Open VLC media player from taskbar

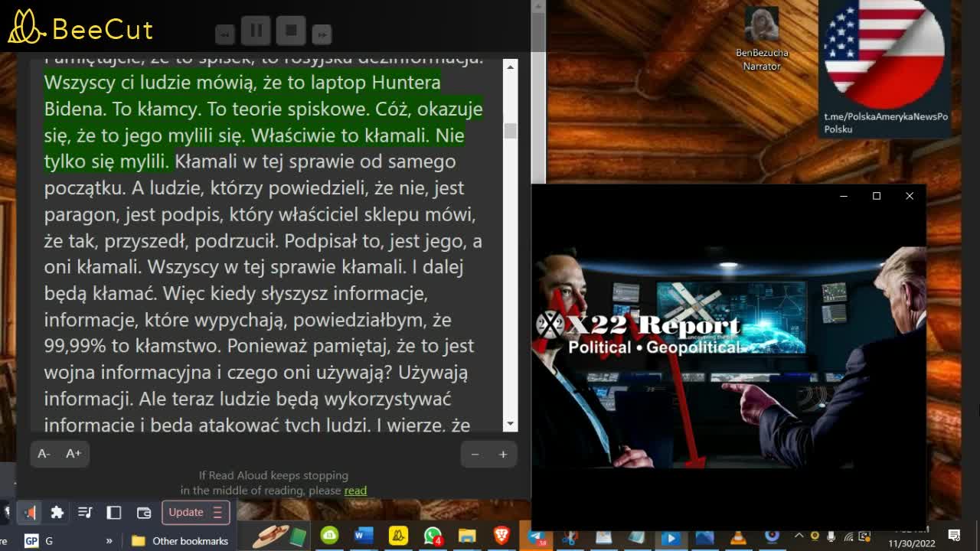point(738,538)
